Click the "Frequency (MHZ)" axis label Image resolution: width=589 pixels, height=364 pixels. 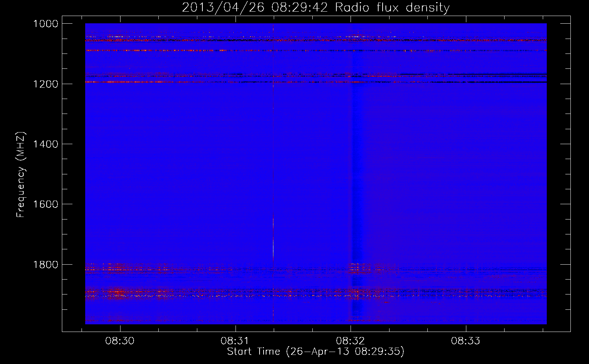pyautogui.click(x=21, y=175)
